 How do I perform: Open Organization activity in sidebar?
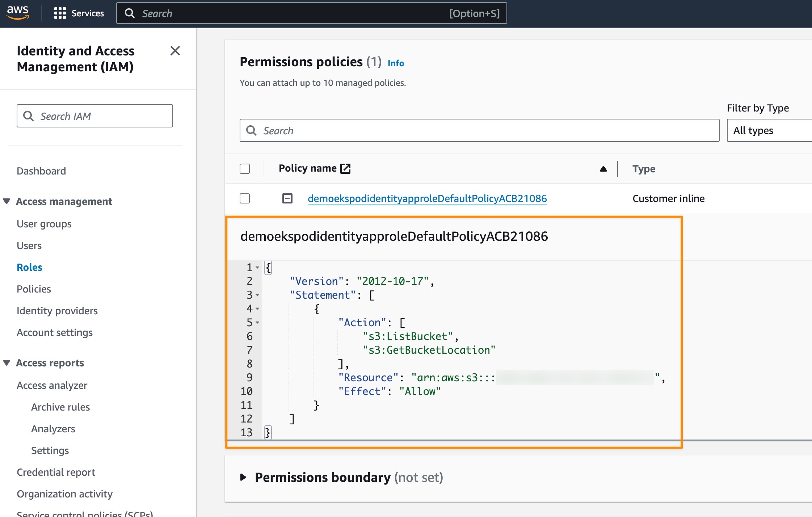click(64, 494)
